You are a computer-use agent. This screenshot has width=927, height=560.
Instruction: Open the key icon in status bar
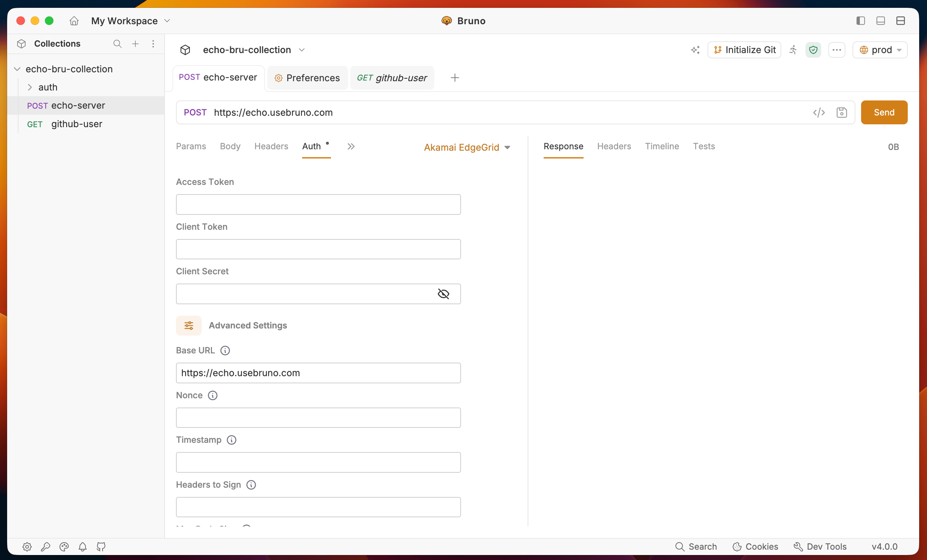pos(46,546)
